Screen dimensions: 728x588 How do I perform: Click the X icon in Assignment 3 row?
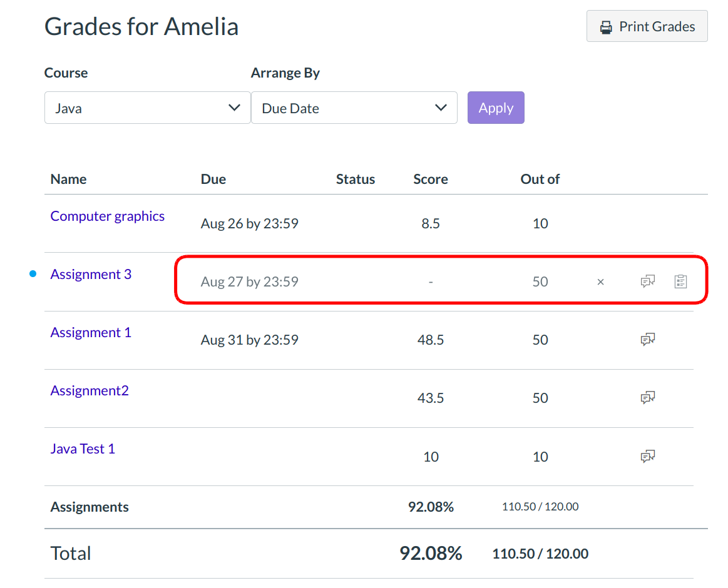[600, 282]
